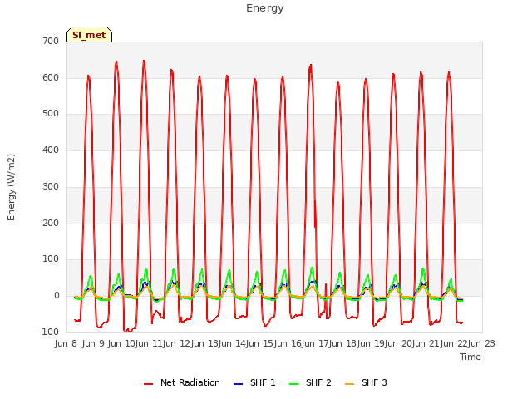Click the Jun 21 x-axis tick label
Image resolution: width=532 pixels, height=399 pixels.
pos(426,343)
